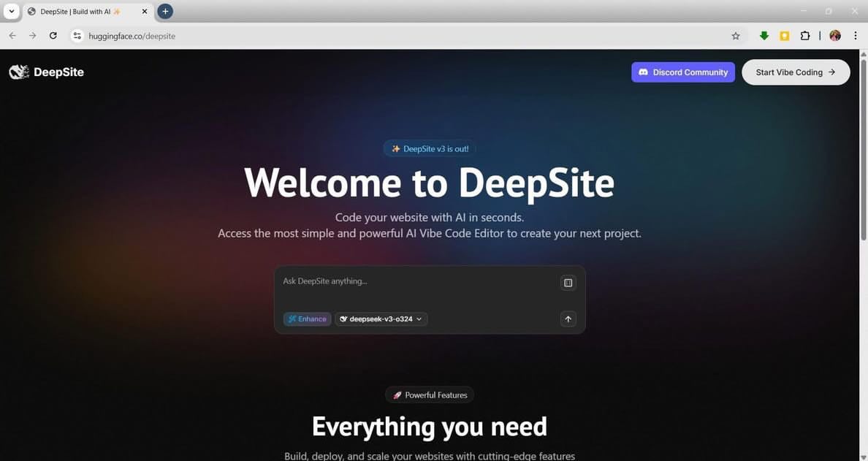
Task: Click the Discord logo icon in button
Action: (643, 72)
